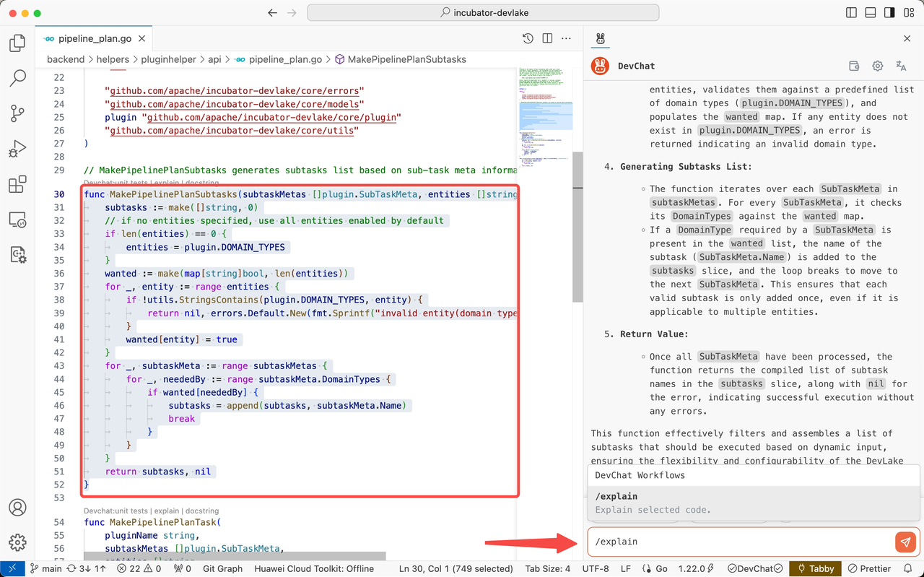The height and width of the screenshot is (577, 924).
Task: Open the file-with-gear icon in activity bar
Action: [x=17, y=254]
